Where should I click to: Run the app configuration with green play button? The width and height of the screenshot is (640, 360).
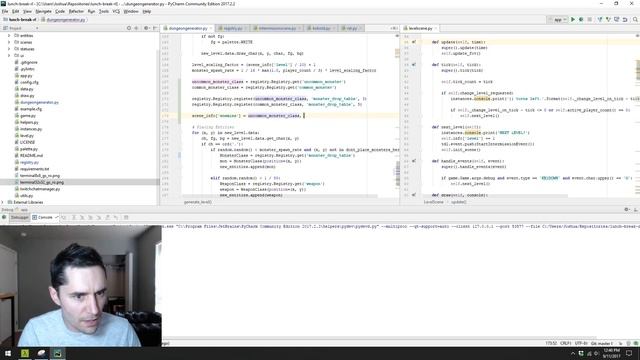(573, 20)
